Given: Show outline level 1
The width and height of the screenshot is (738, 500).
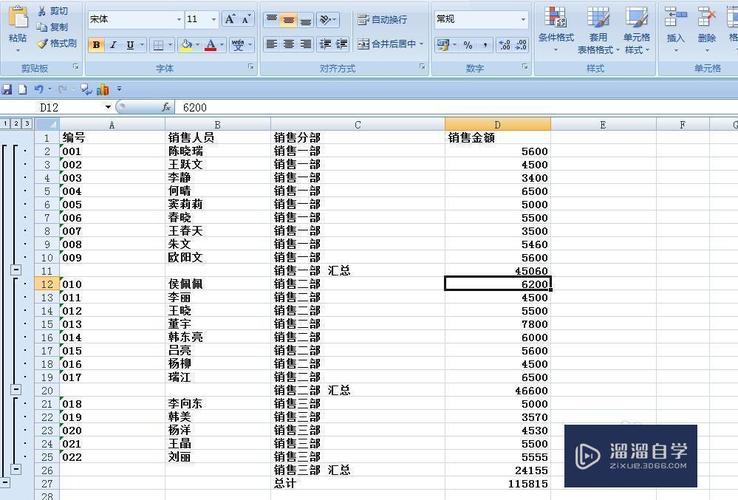Looking at the screenshot, I should pos(5,123).
